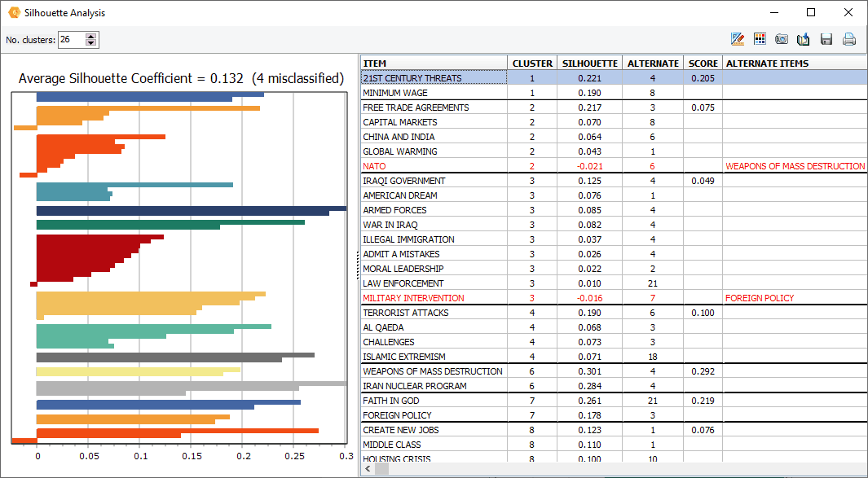Open the chart edit properties tool
The width and height of the screenshot is (868, 478).
coord(738,39)
